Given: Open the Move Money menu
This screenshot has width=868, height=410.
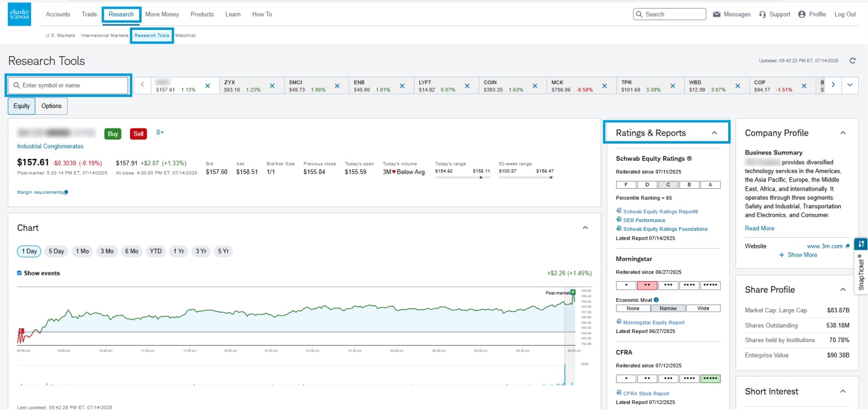Looking at the screenshot, I should (x=162, y=14).
